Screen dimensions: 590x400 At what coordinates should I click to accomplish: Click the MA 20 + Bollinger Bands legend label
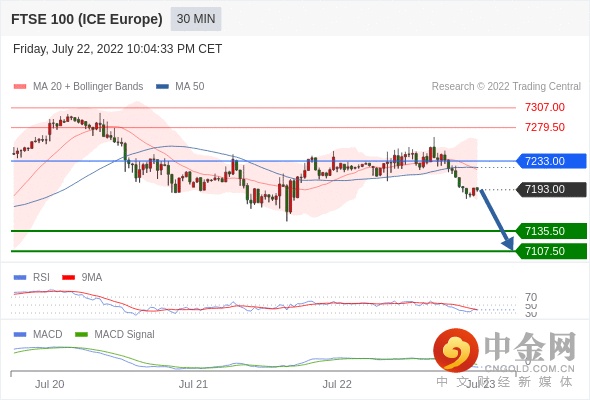[x=88, y=87]
